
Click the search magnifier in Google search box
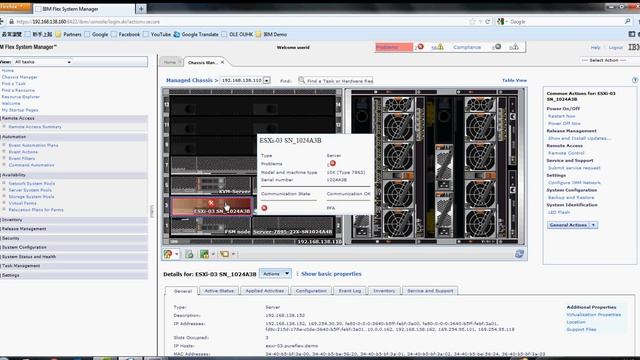[627, 21]
